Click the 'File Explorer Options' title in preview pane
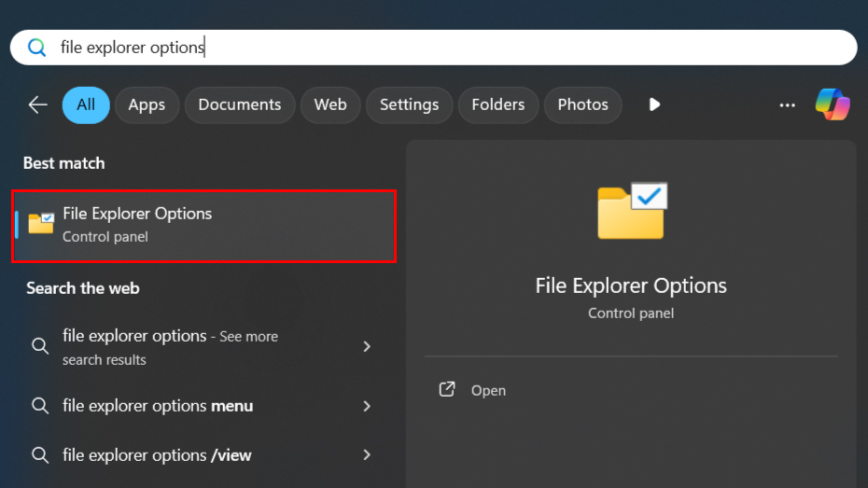Screen dimensions: 868x488 point(631,286)
